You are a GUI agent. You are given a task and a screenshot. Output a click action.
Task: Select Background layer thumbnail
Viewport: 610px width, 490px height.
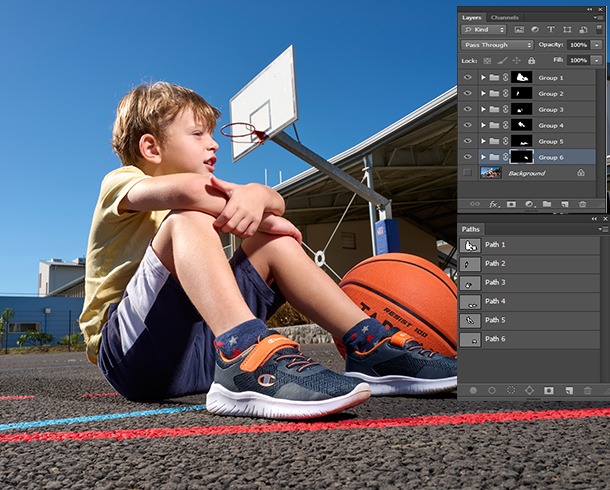491,173
